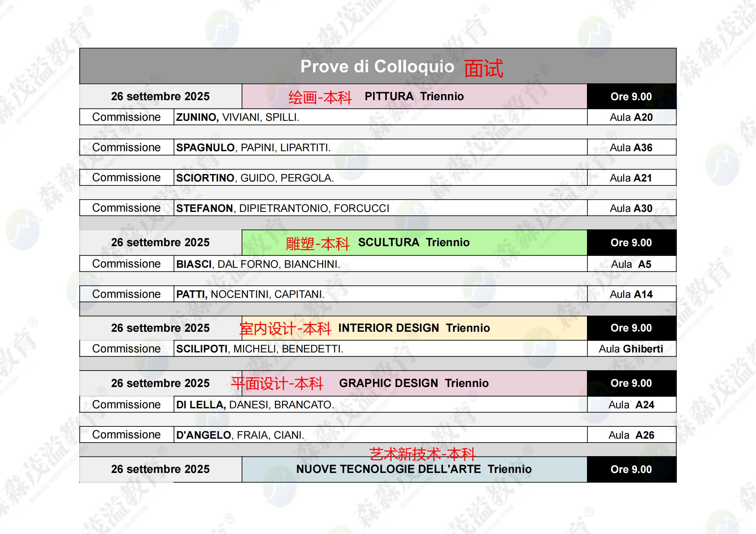Click '26 settembre 2025' beside INTERIOR DESIGN
Image resolution: width=756 pixels, height=534 pixels.
(x=160, y=328)
